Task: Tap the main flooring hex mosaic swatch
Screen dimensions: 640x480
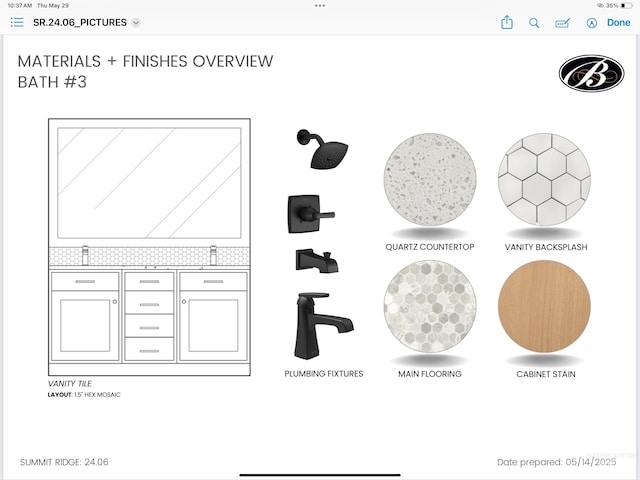Action: click(430, 307)
